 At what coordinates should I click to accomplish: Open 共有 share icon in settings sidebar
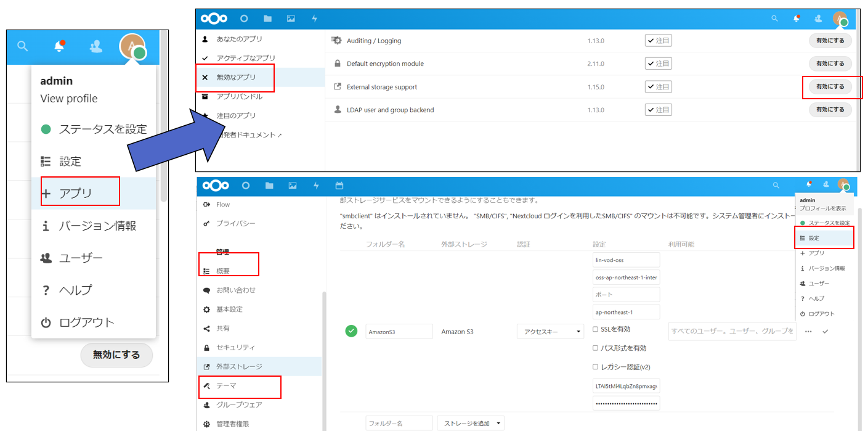click(206, 329)
